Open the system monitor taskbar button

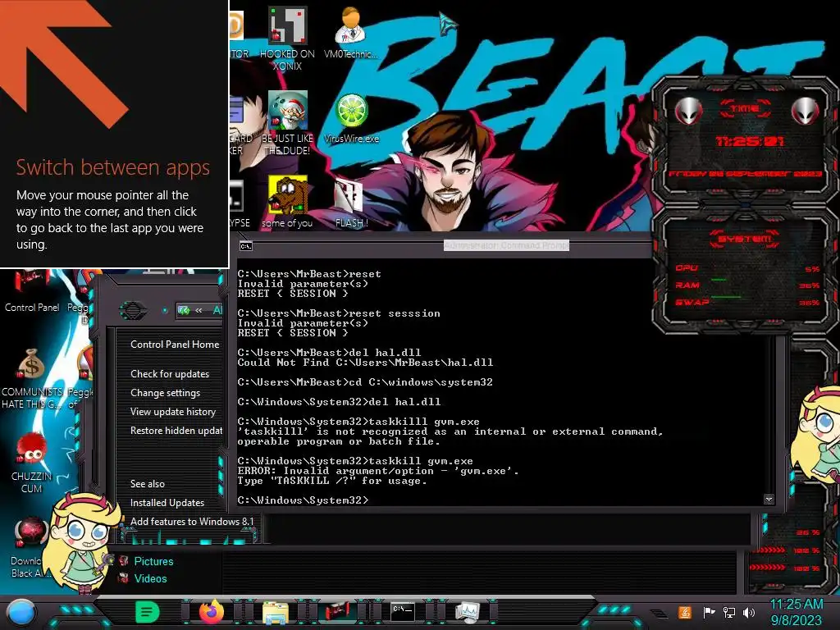(x=467, y=612)
